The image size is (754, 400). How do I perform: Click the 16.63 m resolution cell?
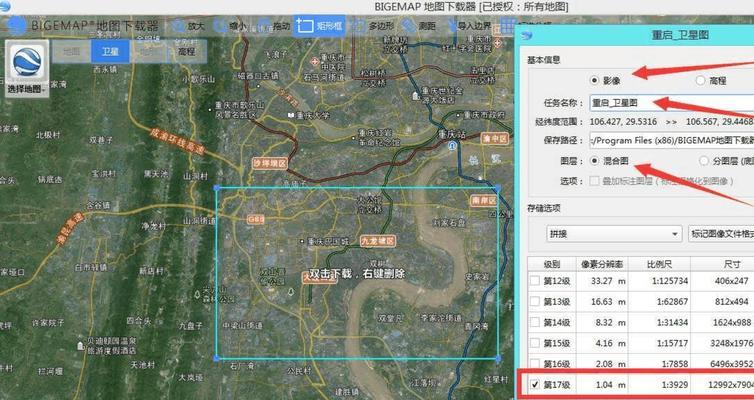(x=602, y=302)
